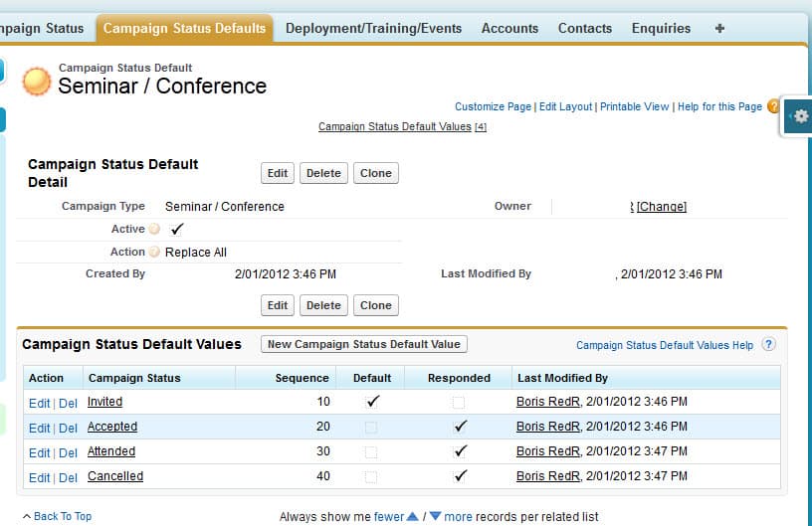Toggle Default checkbox for Attended row
The height and width of the screenshot is (526, 812).
[371, 452]
